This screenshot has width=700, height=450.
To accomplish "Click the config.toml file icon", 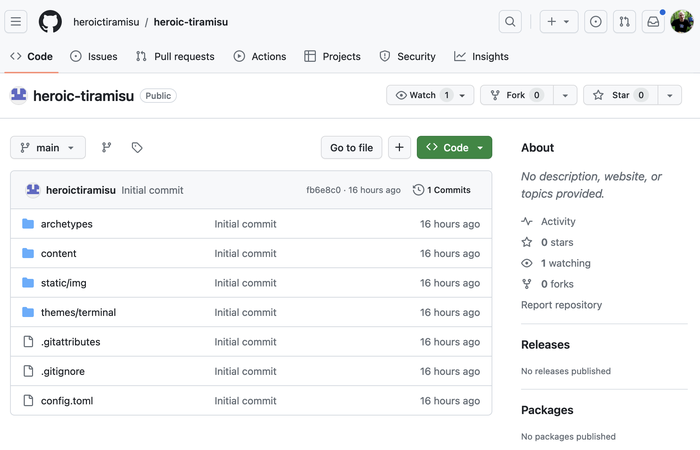I will tap(28, 400).
